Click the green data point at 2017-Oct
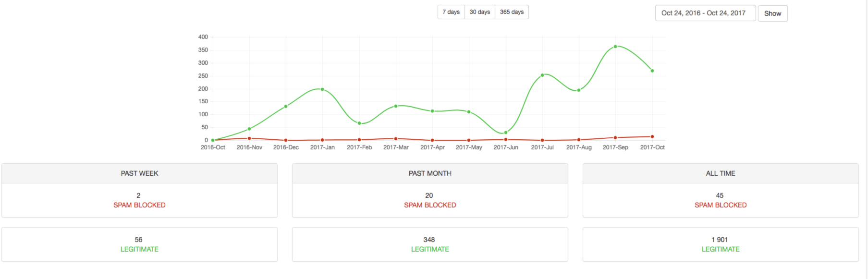The width and height of the screenshot is (868, 279). (x=652, y=71)
